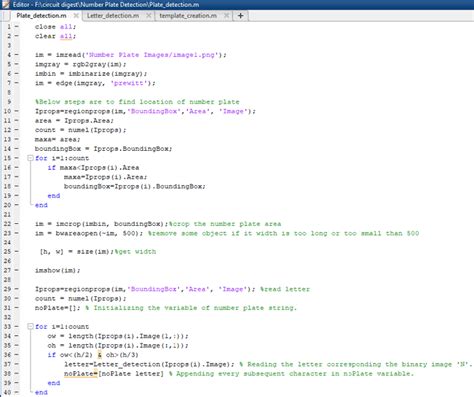Click 'if maxa<Iprops(i).Area' statement

pos(93,167)
